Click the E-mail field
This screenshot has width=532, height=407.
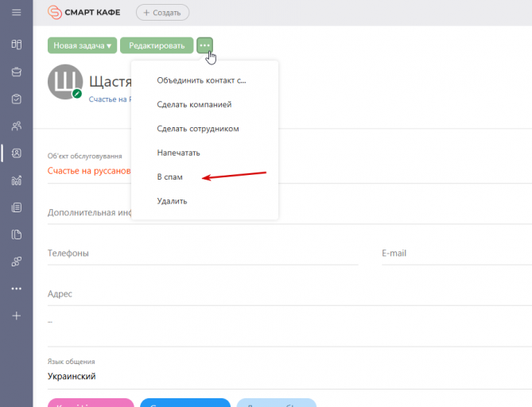[x=456, y=253]
